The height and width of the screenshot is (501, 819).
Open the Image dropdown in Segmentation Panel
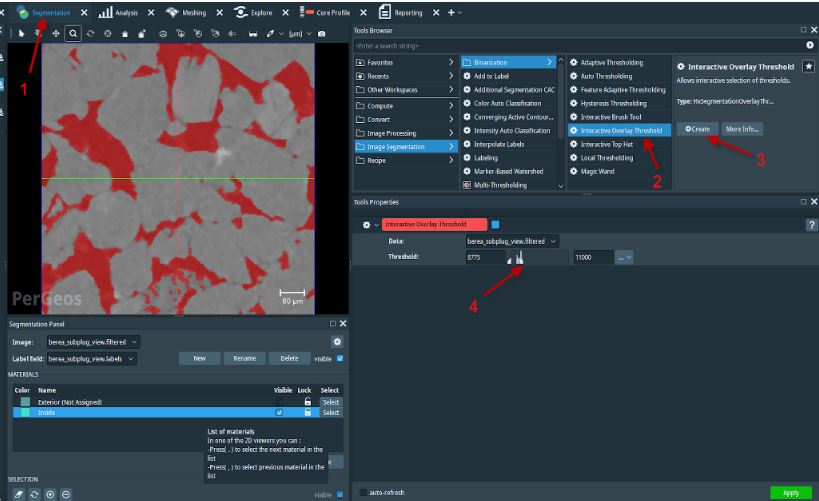93,342
